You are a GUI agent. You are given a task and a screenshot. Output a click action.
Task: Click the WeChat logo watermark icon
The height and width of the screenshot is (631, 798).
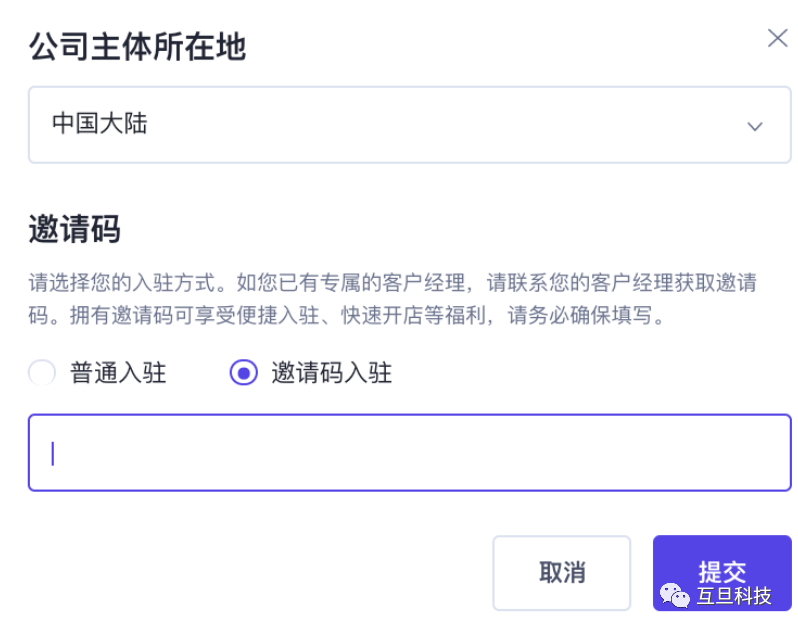(x=673, y=596)
